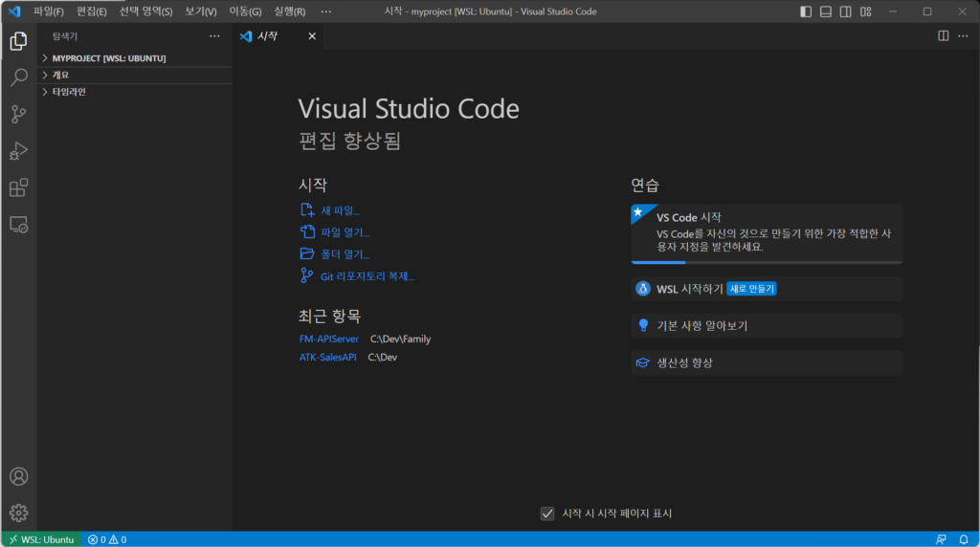Viewport: 980px width, 547px height.
Task: Toggle primary side bar layout icon
Action: pos(806,11)
